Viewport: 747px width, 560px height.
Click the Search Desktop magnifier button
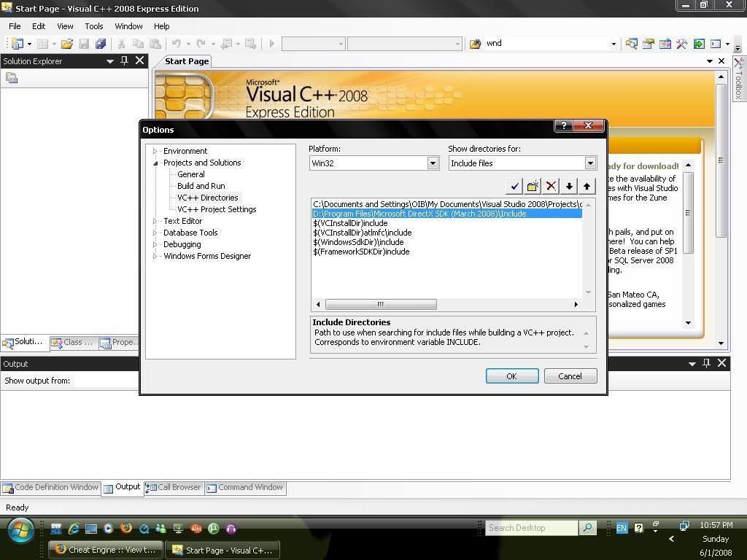[588, 528]
